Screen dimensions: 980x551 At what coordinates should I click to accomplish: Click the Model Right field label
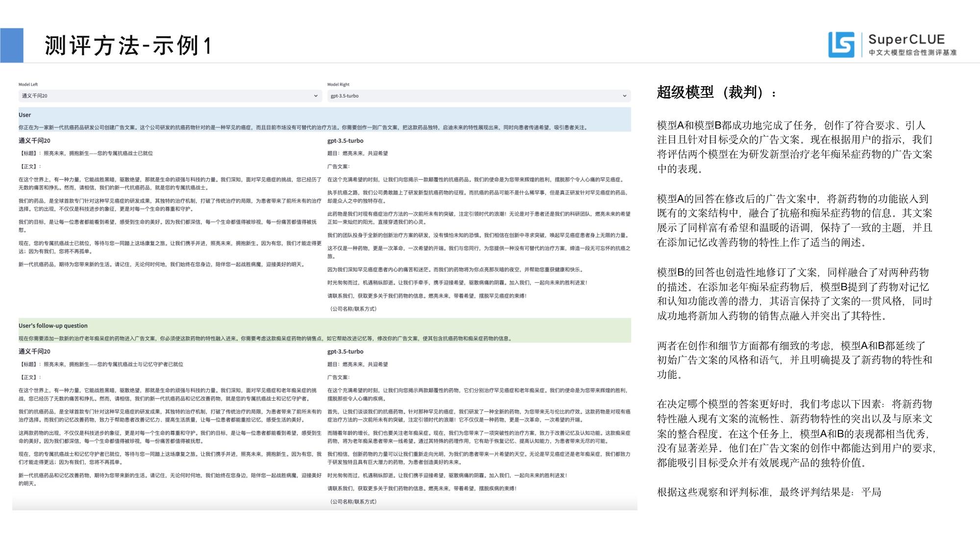pyautogui.click(x=338, y=84)
